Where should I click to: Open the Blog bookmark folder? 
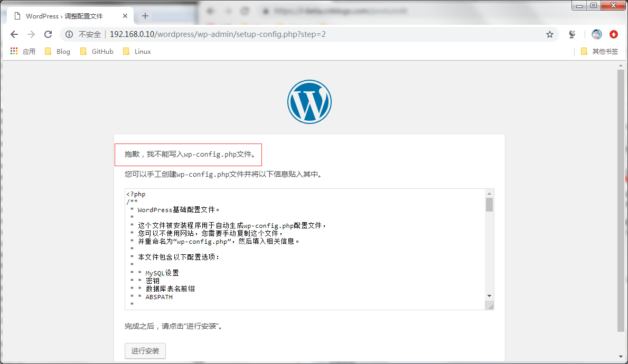click(x=57, y=51)
